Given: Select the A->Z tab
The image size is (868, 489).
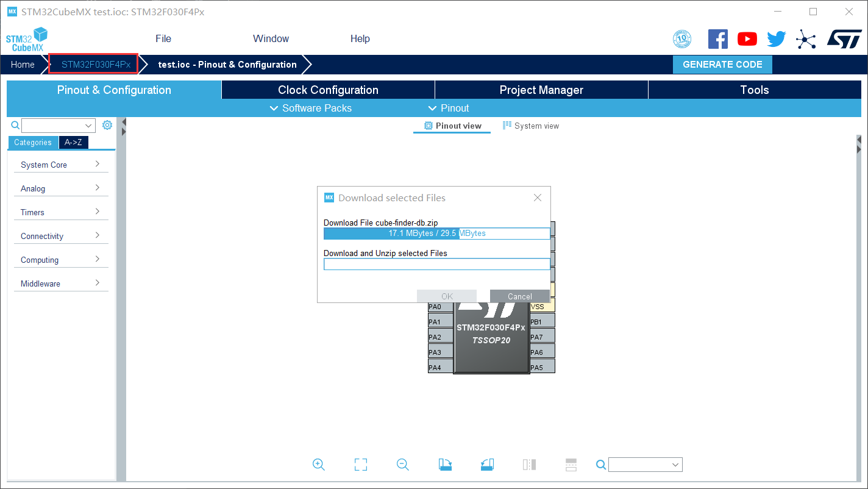Looking at the screenshot, I should tap(73, 142).
